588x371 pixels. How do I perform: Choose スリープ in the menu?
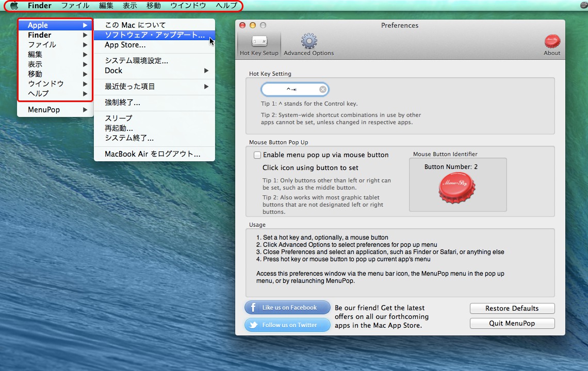tap(154, 118)
